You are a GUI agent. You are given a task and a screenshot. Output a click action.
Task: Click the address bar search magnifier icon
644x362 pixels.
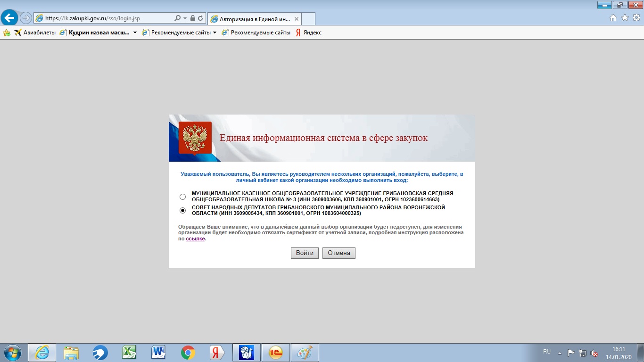point(177,18)
